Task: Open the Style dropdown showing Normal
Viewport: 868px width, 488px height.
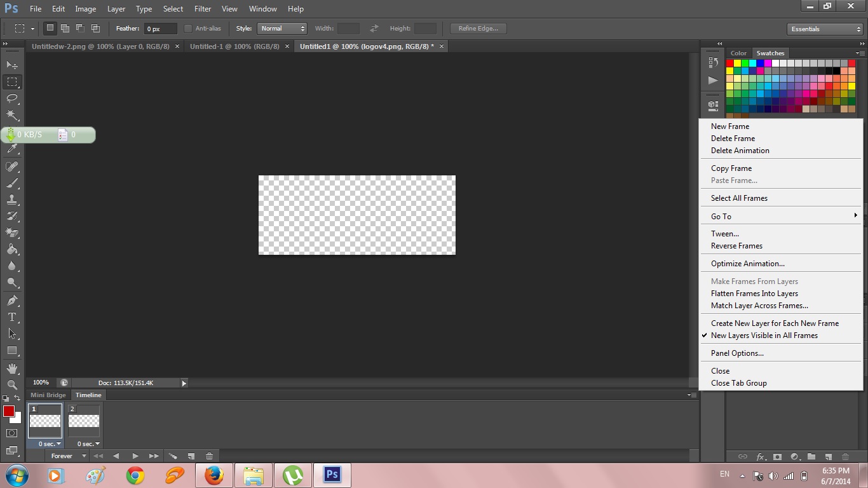Action: [282, 29]
